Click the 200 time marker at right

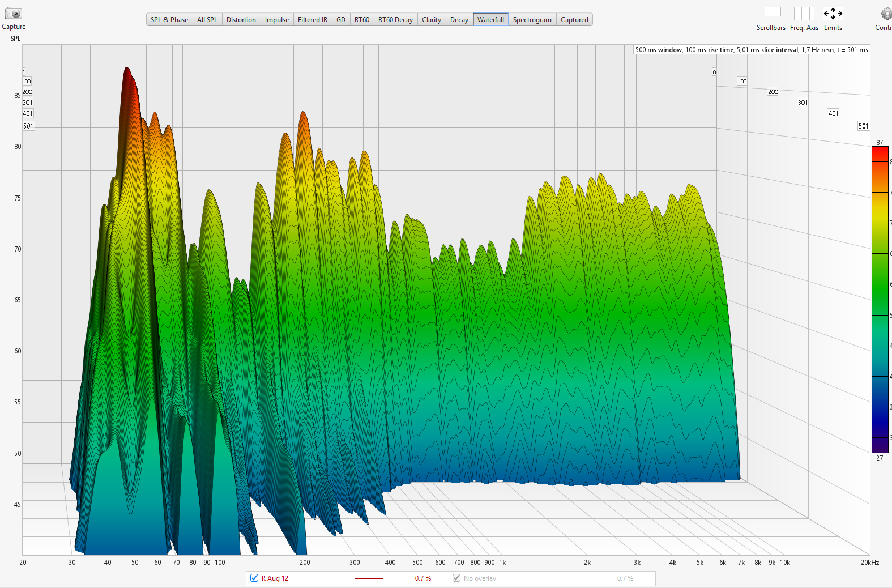(773, 91)
